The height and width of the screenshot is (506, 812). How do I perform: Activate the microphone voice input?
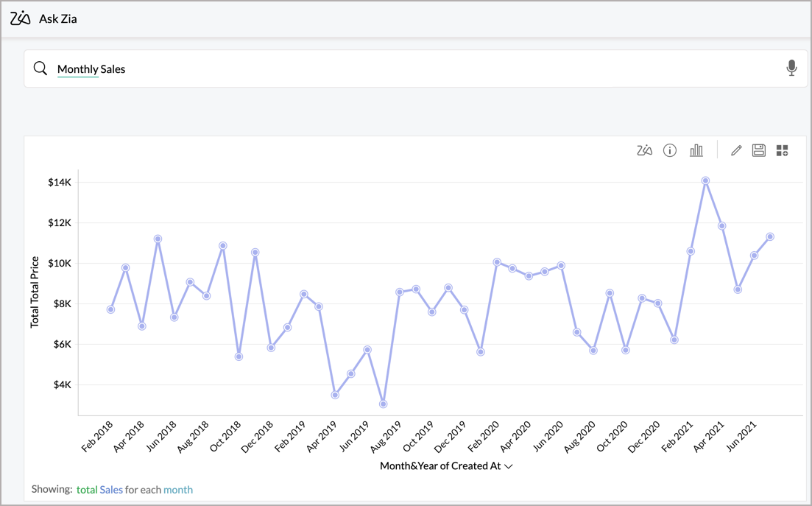pyautogui.click(x=791, y=68)
